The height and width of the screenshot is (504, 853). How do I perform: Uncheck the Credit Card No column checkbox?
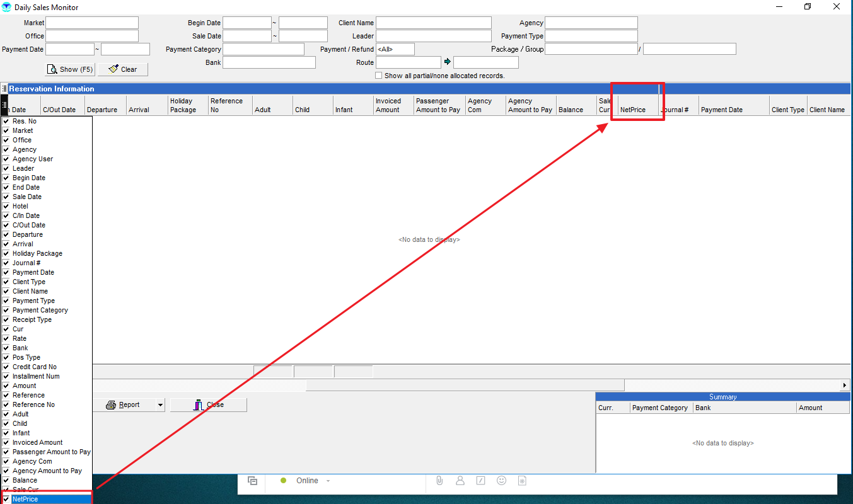[x=6, y=367]
